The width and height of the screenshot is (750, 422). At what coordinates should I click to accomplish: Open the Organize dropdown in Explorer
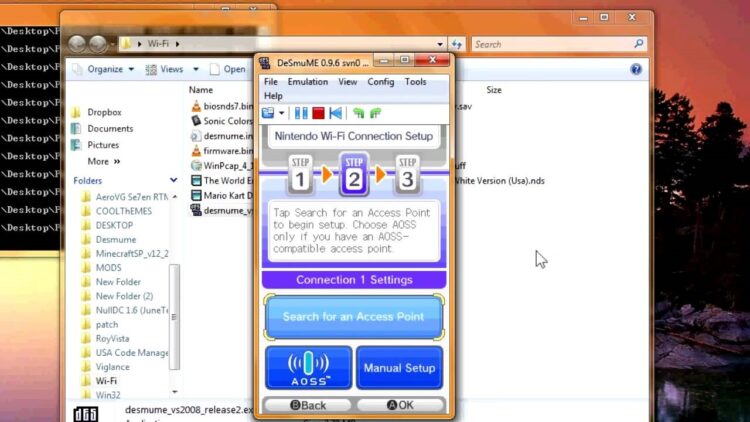click(110, 69)
